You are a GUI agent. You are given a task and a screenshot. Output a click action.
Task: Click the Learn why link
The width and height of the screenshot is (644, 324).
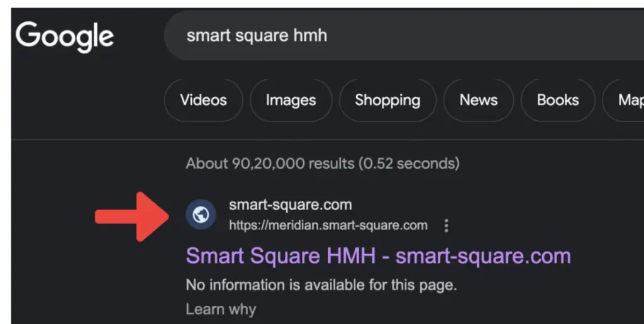pyautogui.click(x=221, y=310)
